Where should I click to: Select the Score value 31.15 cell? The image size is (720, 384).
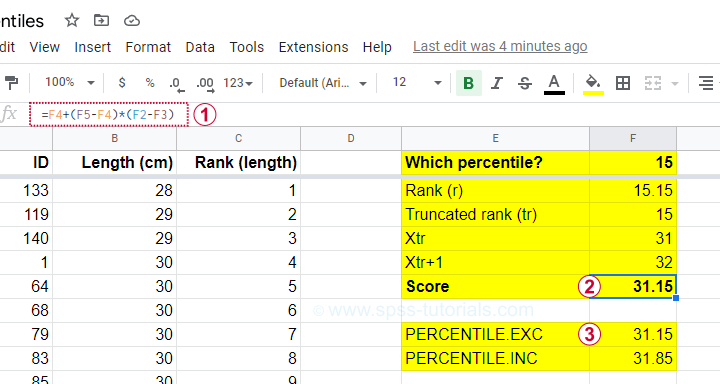click(x=633, y=286)
